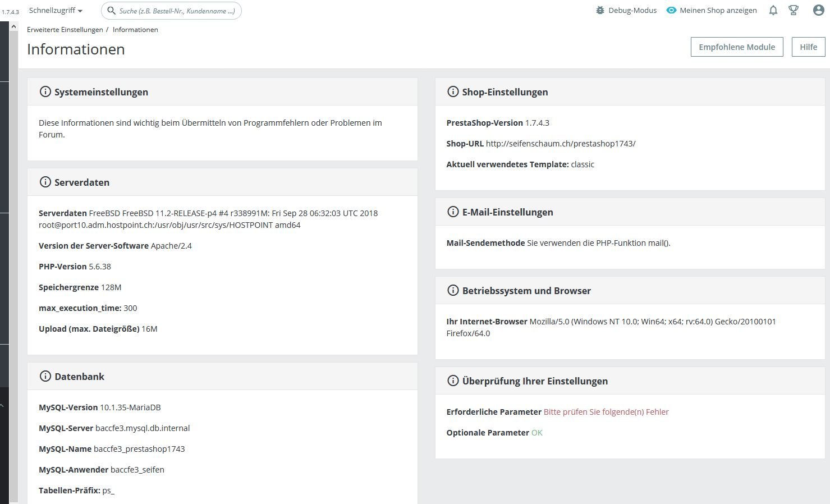Click info icon beside Überprüfung Ihrer Einstellungen

point(453,381)
